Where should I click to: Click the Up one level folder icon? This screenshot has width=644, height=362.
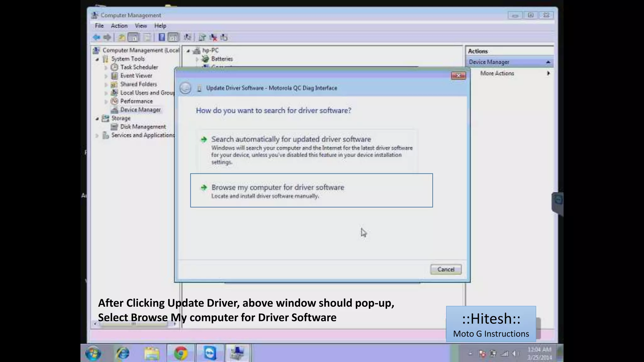coord(121,37)
